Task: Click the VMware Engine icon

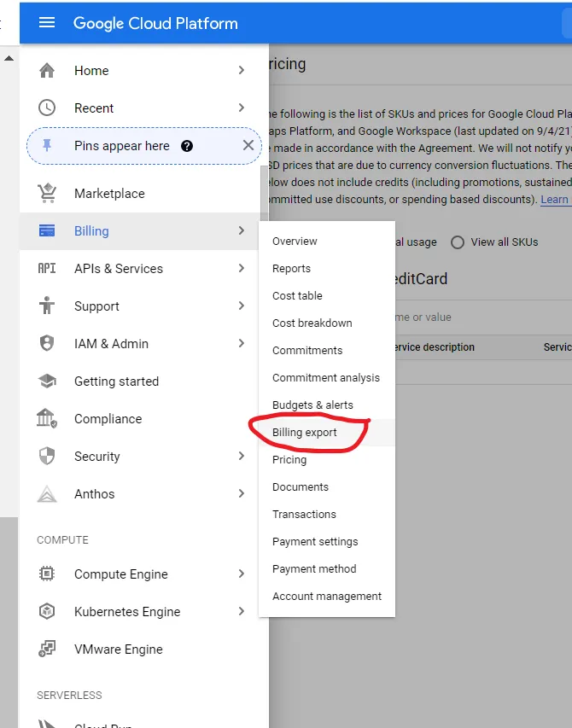Action: click(47, 649)
